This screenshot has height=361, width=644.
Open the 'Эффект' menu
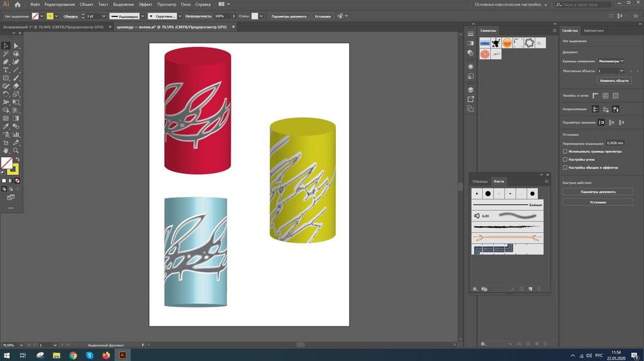(145, 4)
